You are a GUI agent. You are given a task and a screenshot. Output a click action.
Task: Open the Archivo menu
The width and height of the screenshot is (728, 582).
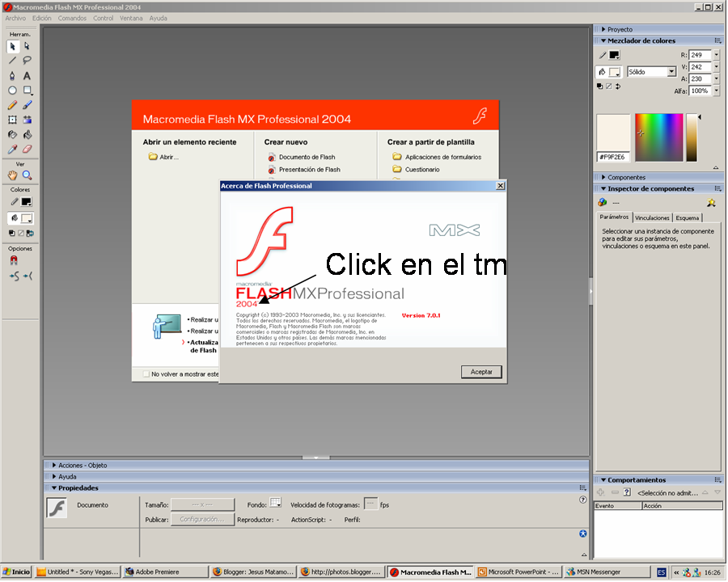coord(15,19)
